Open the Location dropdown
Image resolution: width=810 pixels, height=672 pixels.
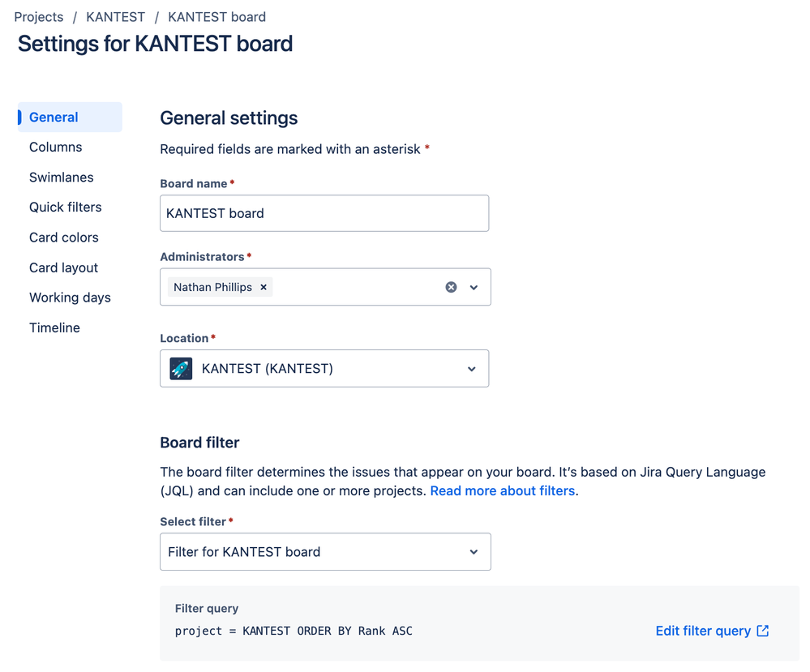tap(324, 369)
